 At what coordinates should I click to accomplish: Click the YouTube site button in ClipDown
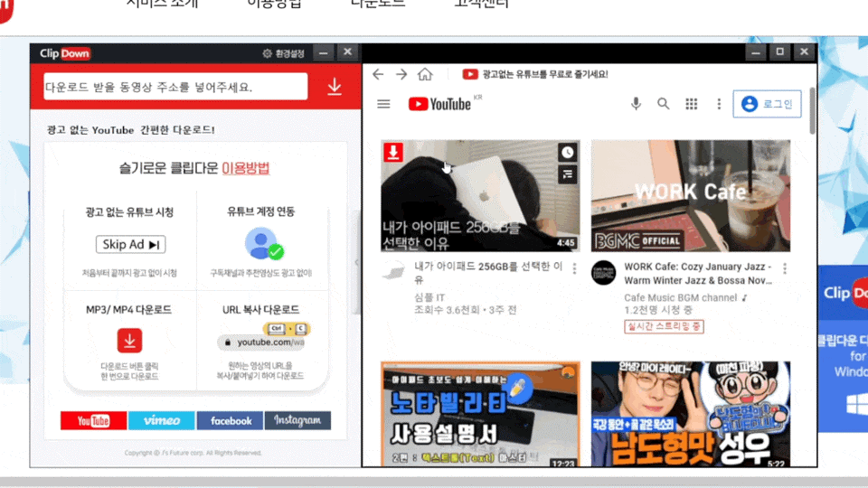coord(93,420)
